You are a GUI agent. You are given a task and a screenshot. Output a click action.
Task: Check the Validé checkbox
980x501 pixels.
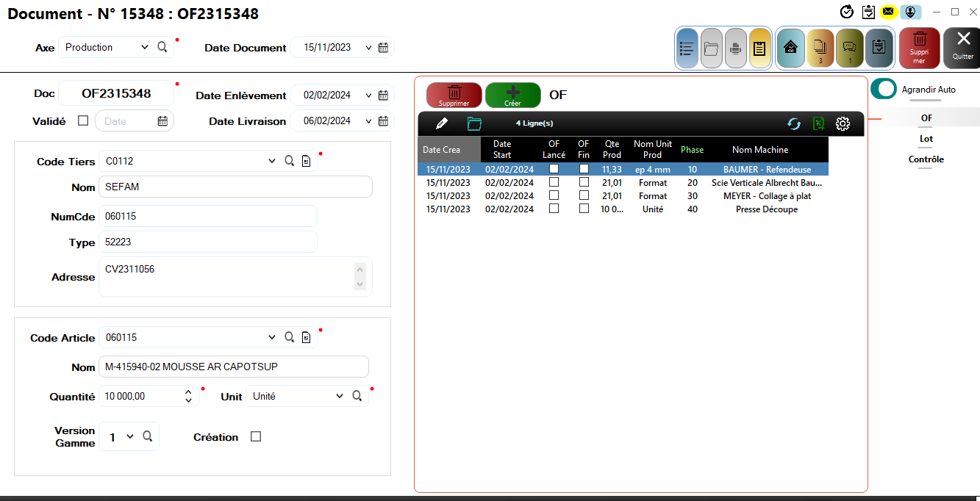tap(83, 120)
